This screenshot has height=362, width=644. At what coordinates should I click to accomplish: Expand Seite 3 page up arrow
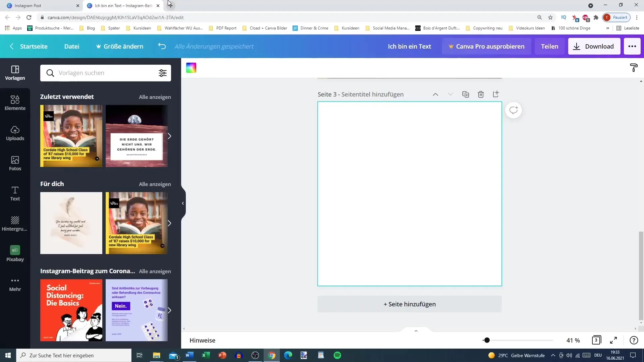435,94
